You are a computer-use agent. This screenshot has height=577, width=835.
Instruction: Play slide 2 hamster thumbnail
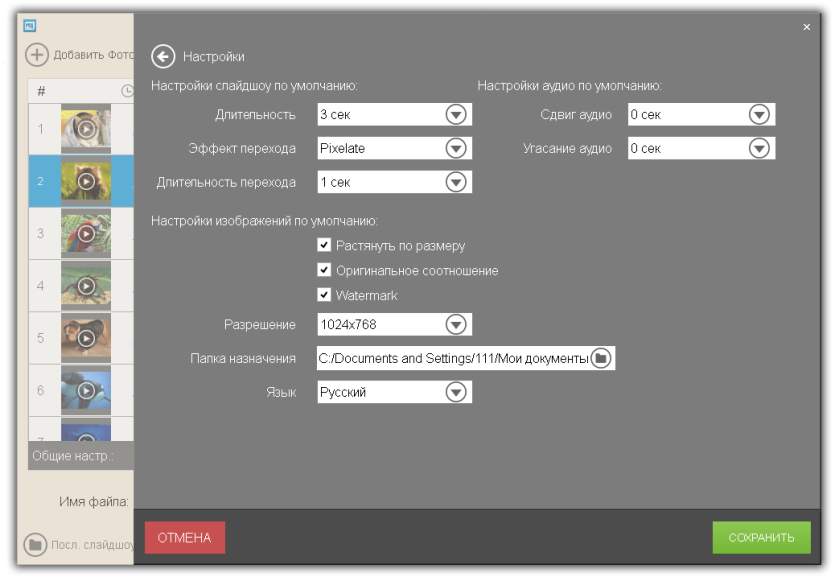coord(86,182)
